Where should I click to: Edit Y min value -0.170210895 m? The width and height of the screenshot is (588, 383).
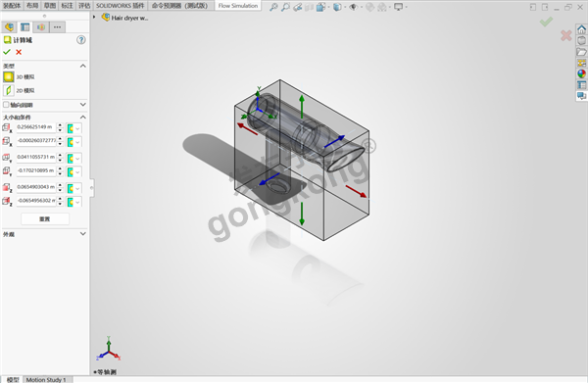36,170
